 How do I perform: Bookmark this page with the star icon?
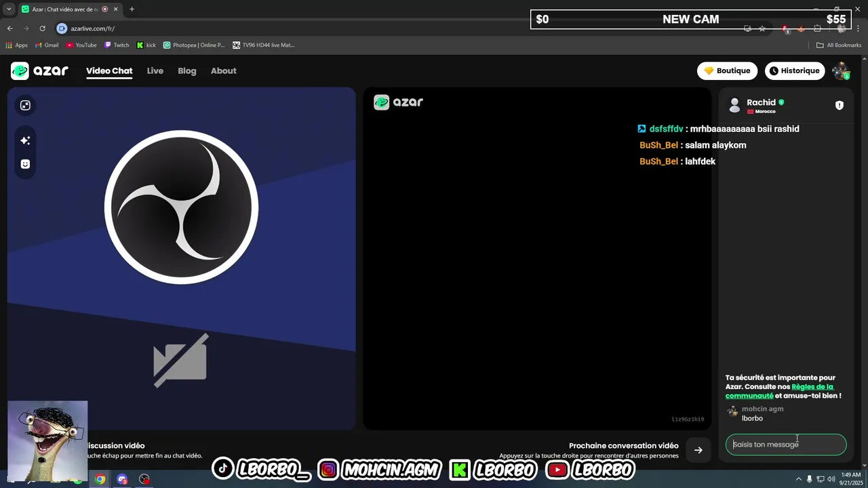[762, 28]
